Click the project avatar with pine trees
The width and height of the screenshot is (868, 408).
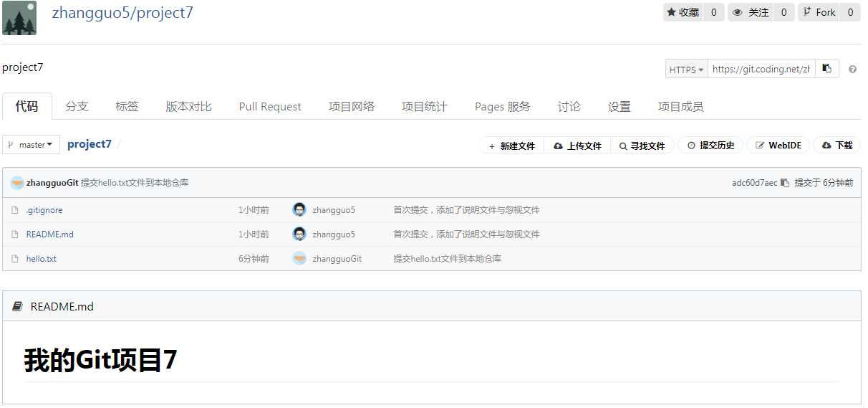pyautogui.click(x=19, y=18)
